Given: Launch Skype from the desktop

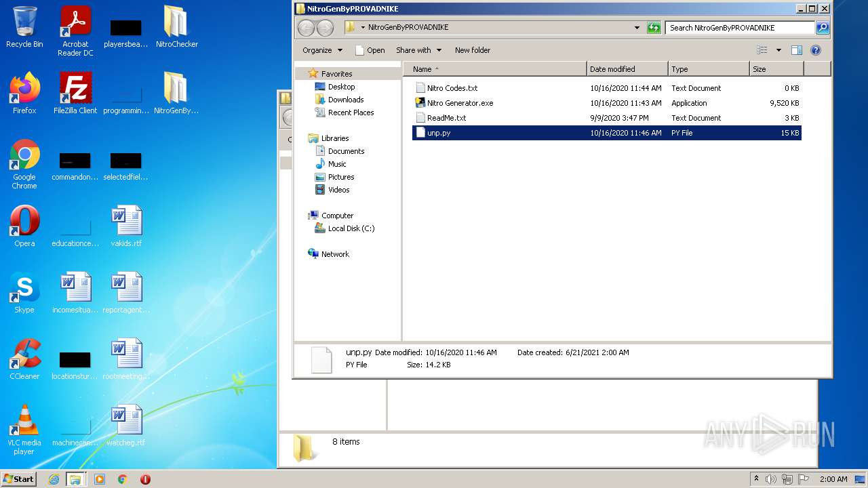Looking at the screenshot, I should [24, 293].
